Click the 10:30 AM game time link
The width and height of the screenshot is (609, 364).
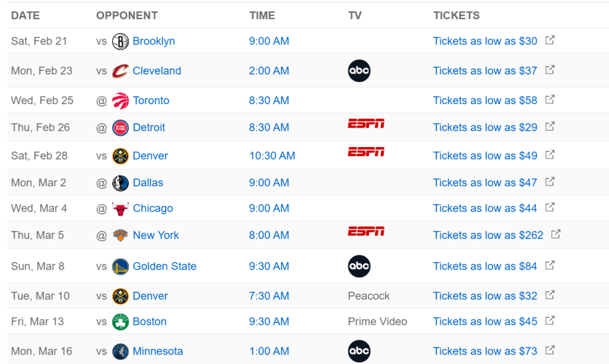[272, 155]
